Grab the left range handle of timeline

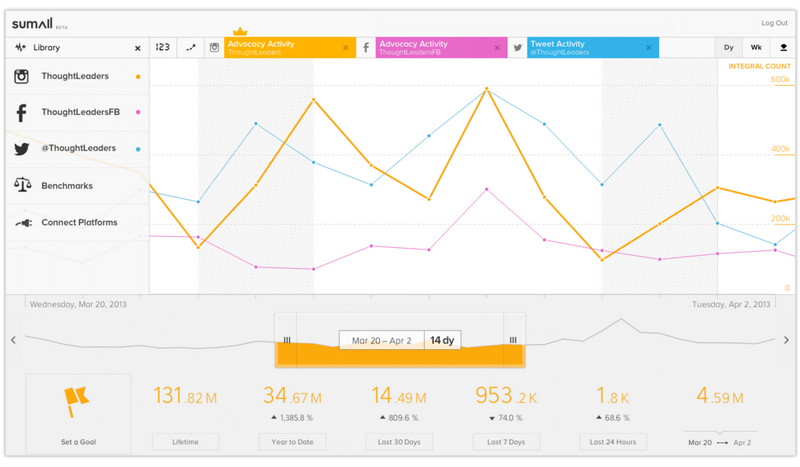tap(287, 340)
